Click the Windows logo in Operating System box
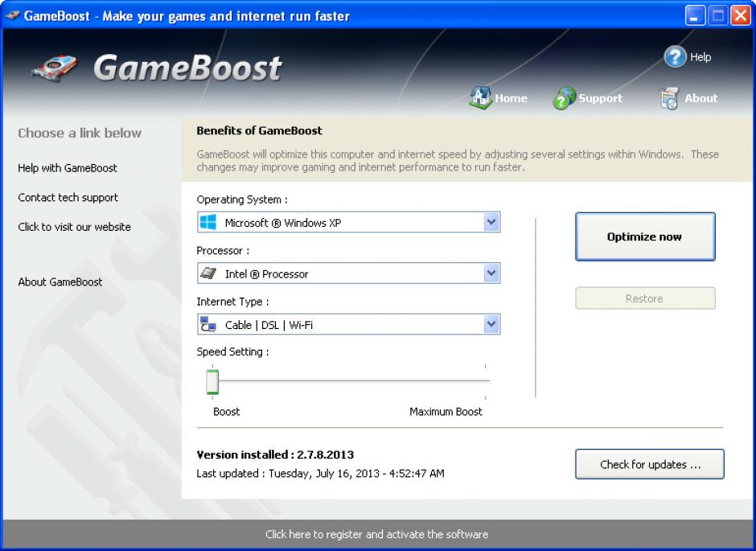The image size is (756, 551). coord(208,222)
